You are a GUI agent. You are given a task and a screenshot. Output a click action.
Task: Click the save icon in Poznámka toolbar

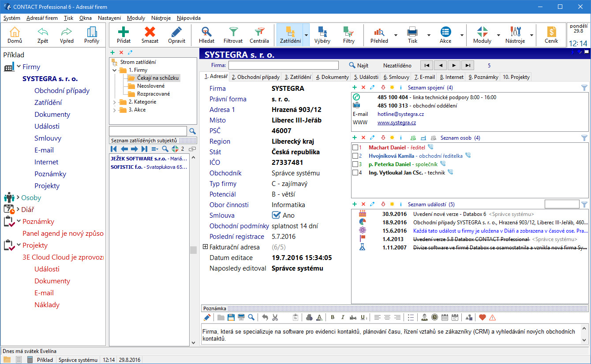(231, 317)
